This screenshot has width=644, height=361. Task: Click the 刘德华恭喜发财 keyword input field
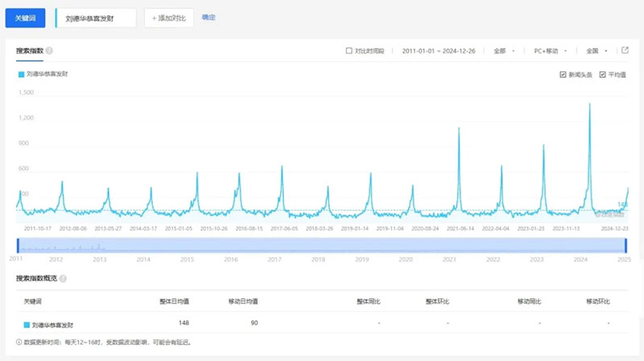tap(97, 18)
